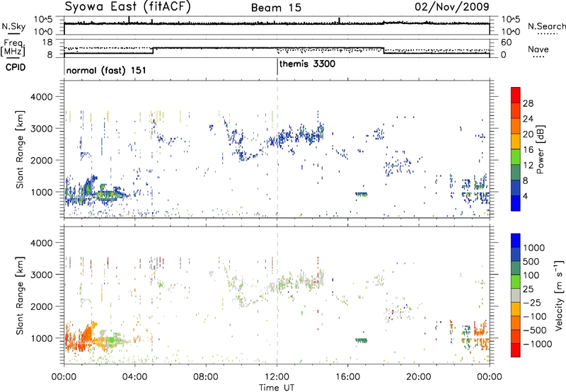Screen dimensions: 566x392
Task: Click the red top segment of the Power colorbar
Action: click(516, 95)
